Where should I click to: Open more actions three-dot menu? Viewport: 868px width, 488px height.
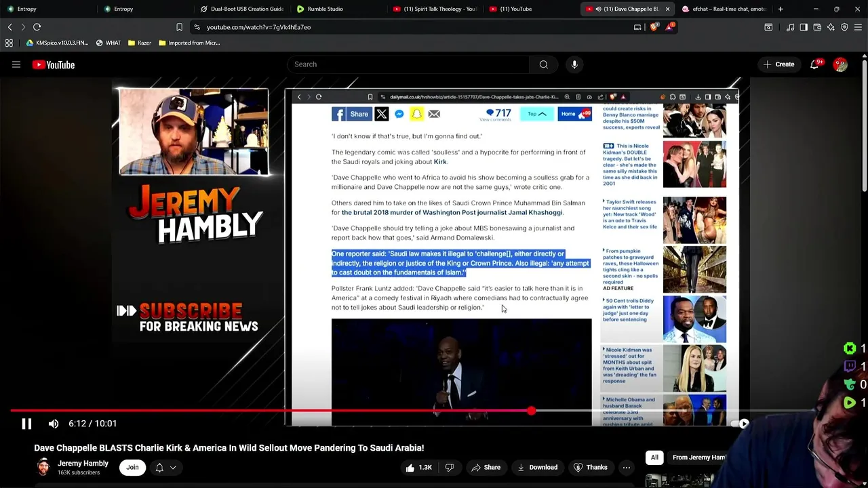coord(627,467)
